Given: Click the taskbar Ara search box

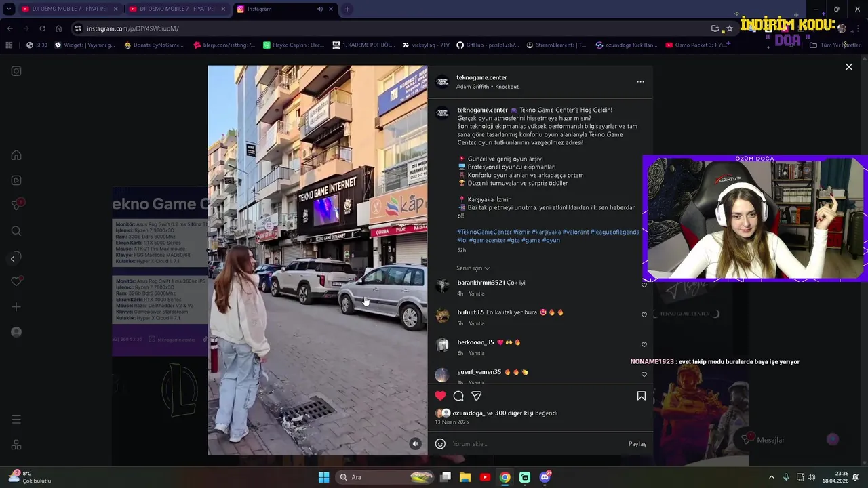Looking at the screenshot, I should click(386, 477).
